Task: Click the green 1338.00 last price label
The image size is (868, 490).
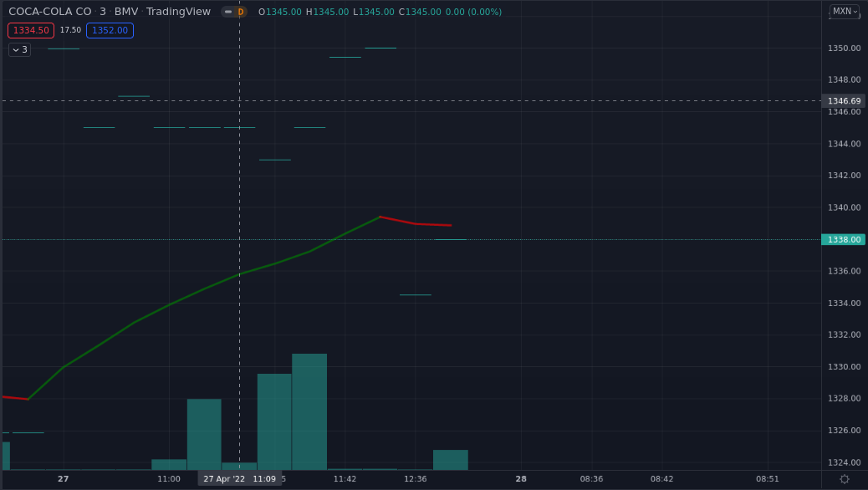Action: (845, 240)
